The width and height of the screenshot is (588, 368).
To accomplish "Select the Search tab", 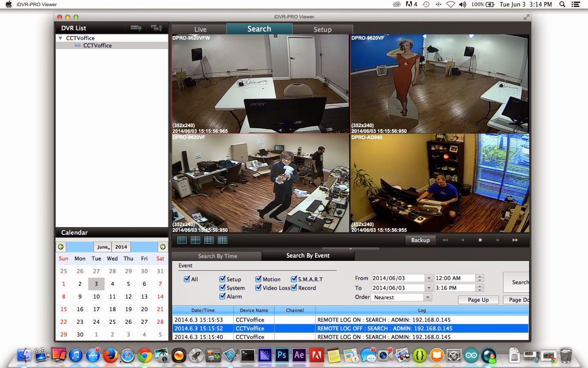I will (x=259, y=29).
